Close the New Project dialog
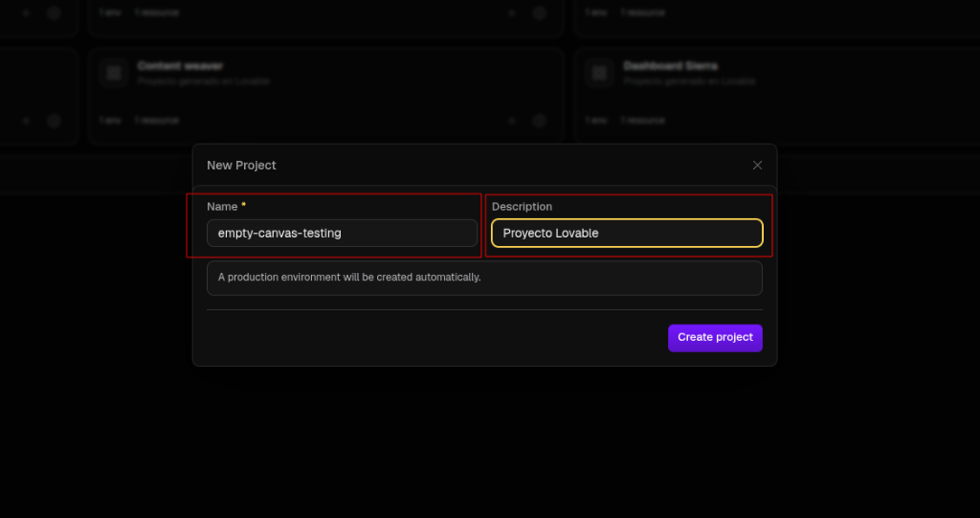The image size is (980, 518). point(757,165)
